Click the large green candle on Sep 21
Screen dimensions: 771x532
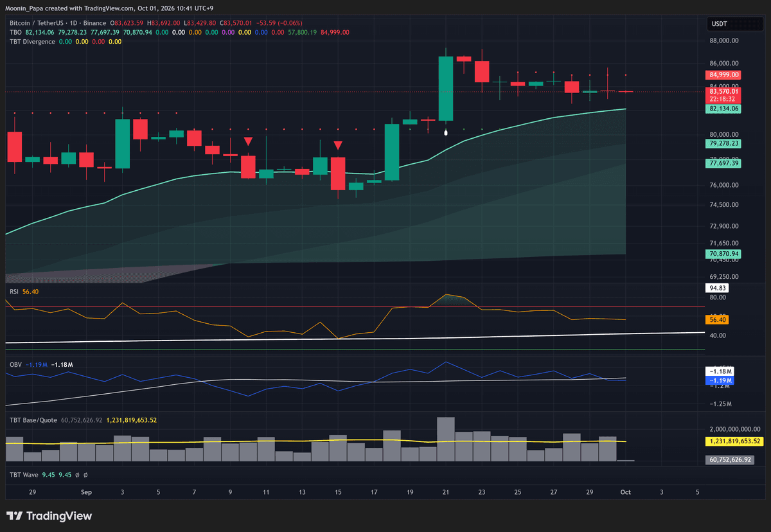tap(446, 89)
